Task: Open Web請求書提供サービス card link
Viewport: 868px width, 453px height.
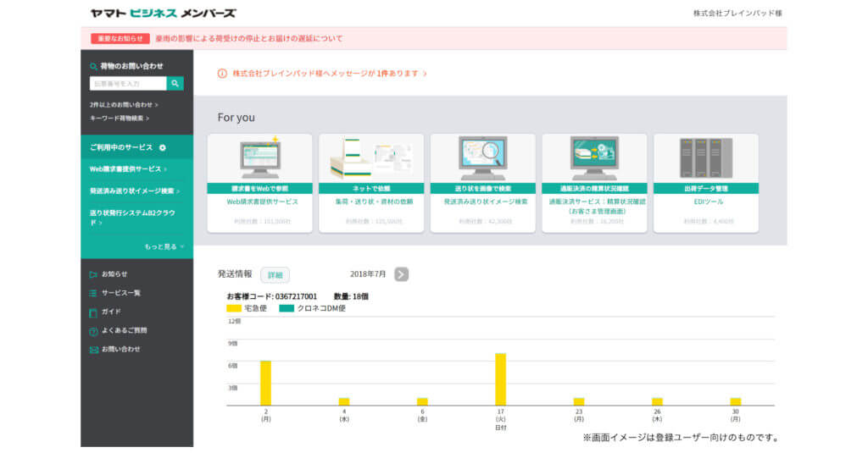Action: coord(263,202)
